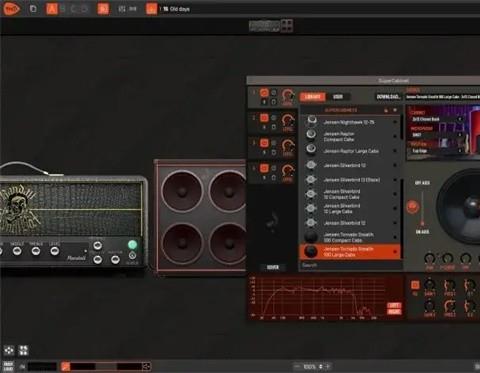Toggle the fourth cabinet slot power button
480x373 pixels.
click(264, 168)
